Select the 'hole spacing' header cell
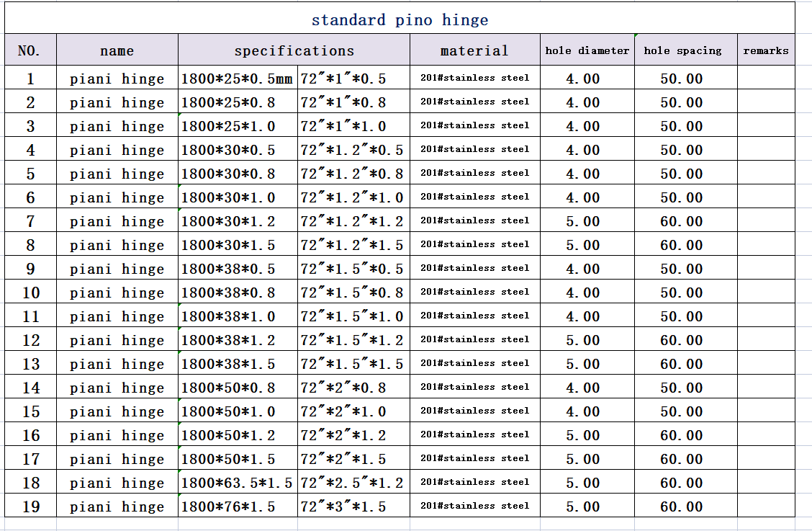812x531 pixels. (682, 50)
